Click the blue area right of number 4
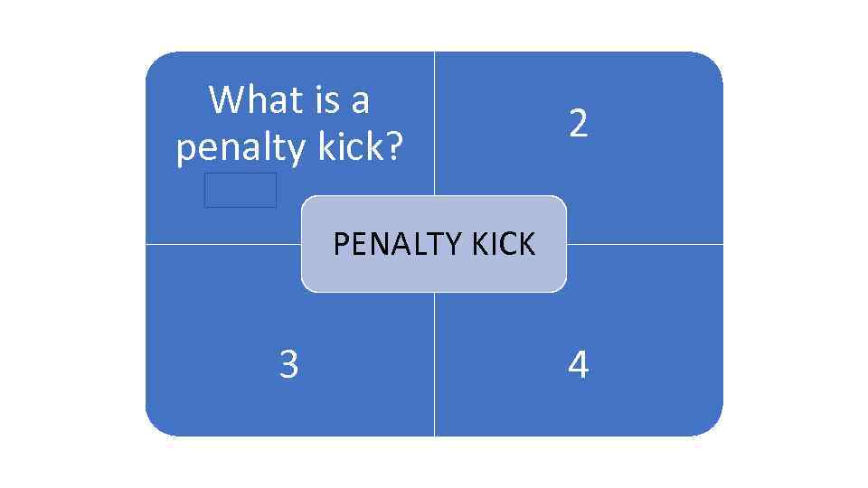The width and height of the screenshot is (868, 488). click(660, 365)
